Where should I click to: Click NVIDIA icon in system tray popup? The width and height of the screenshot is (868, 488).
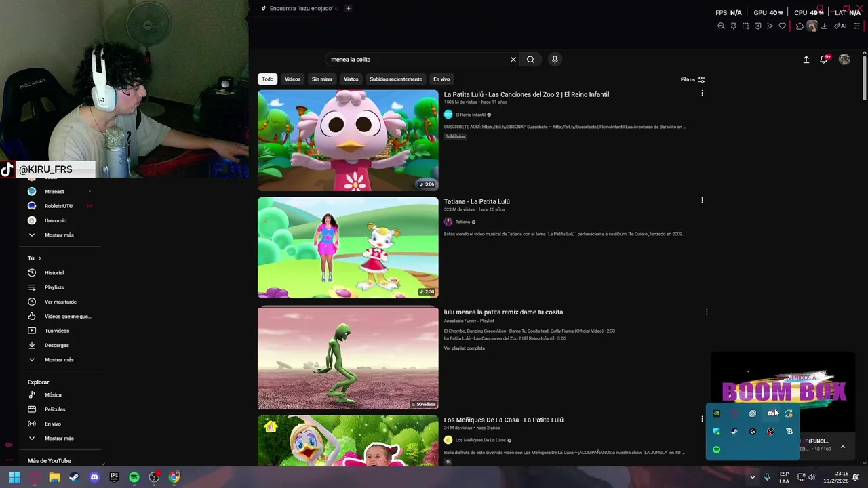(x=716, y=413)
